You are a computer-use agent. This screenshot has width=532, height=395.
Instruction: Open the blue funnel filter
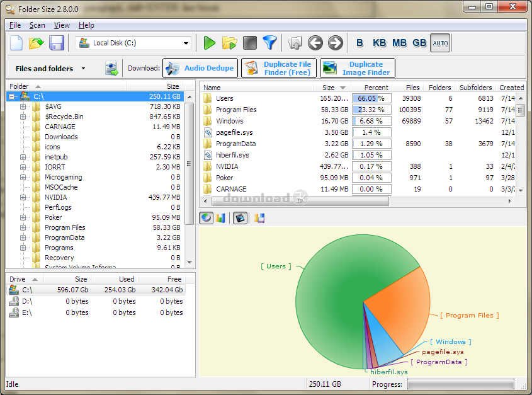point(270,43)
